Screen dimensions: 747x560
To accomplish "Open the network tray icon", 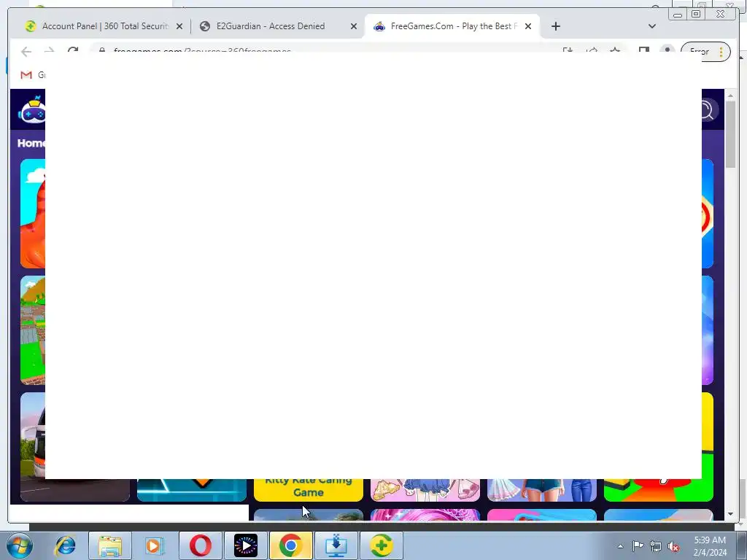I will [x=656, y=546].
